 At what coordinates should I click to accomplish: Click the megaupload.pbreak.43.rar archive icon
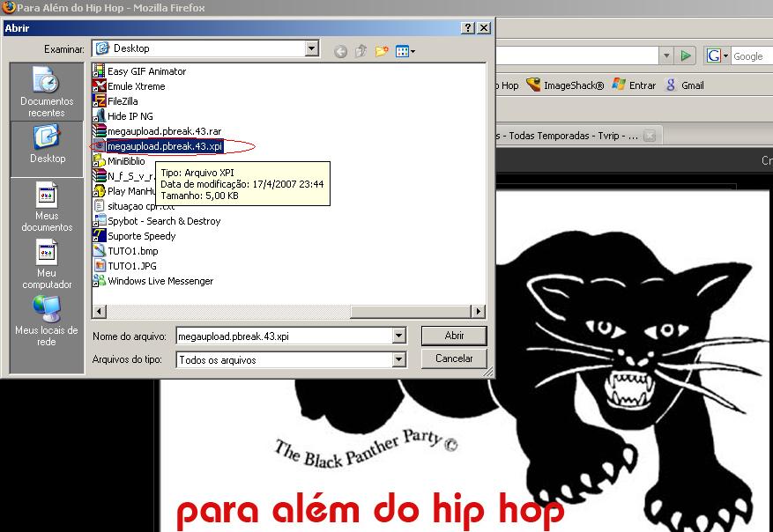(99, 131)
